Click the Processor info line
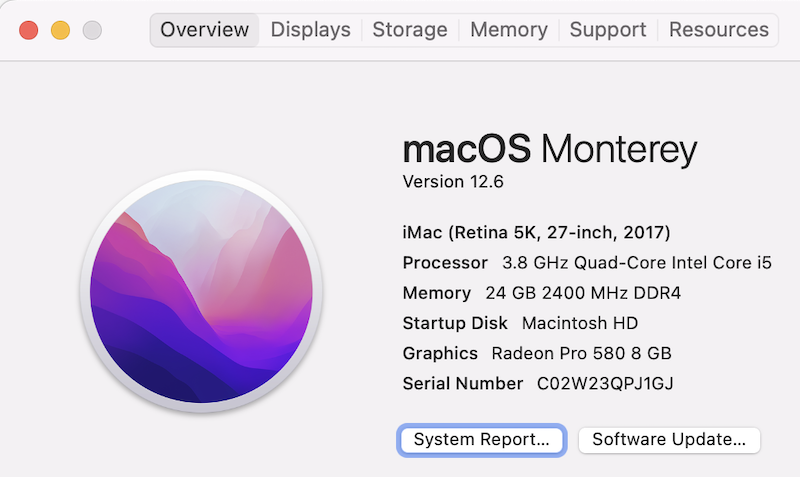The width and height of the screenshot is (800, 477). tap(587, 263)
